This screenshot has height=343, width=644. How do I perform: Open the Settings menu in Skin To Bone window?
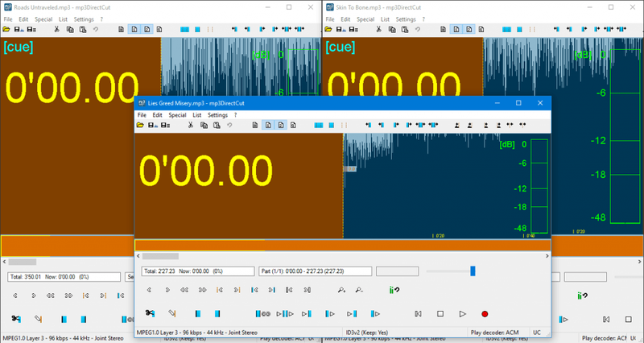[406, 19]
